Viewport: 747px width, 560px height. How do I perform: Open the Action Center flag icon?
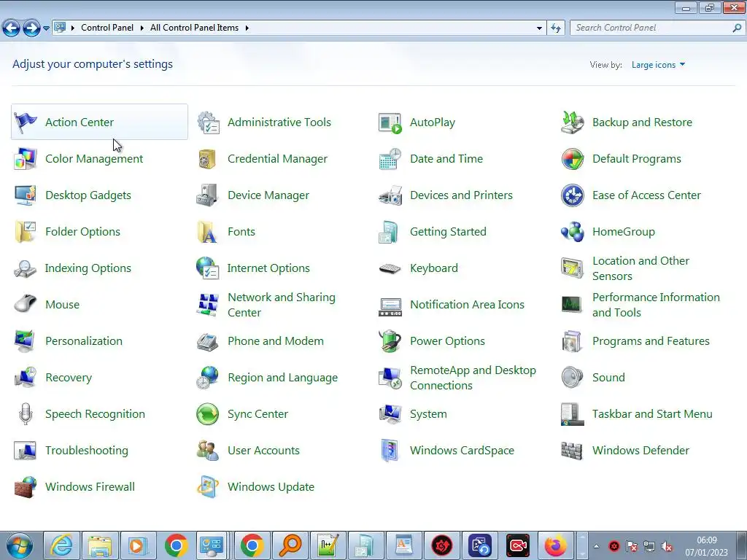click(26, 122)
